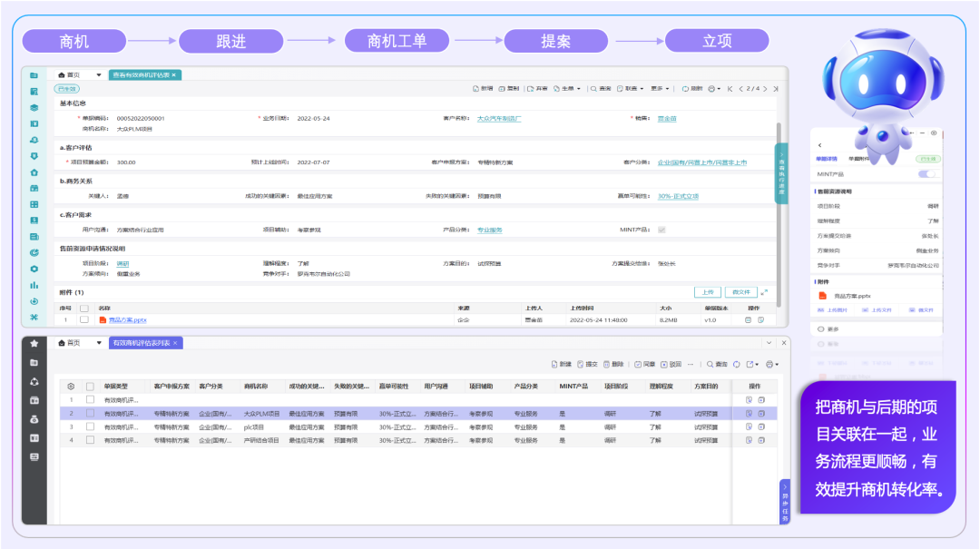Click the 查询 search icon in the lower toolbar
Image resolution: width=980 pixels, height=549 pixels.
[710, 364]
